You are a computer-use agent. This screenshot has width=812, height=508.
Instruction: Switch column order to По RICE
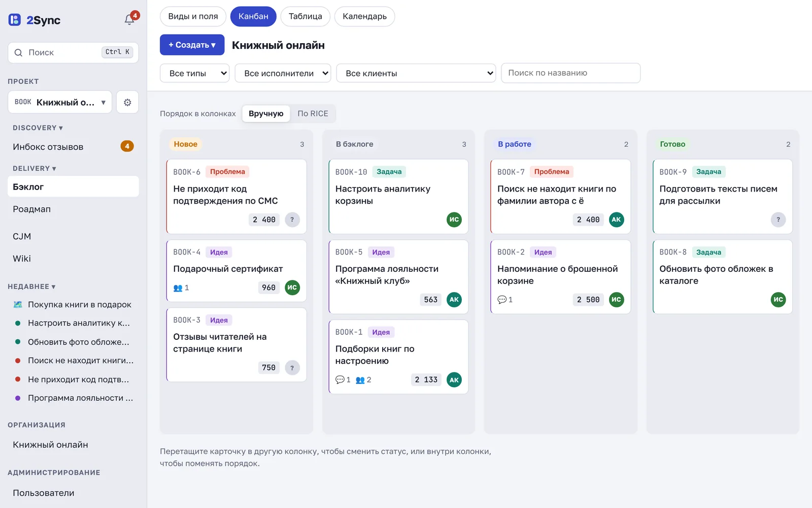point(313,113)
